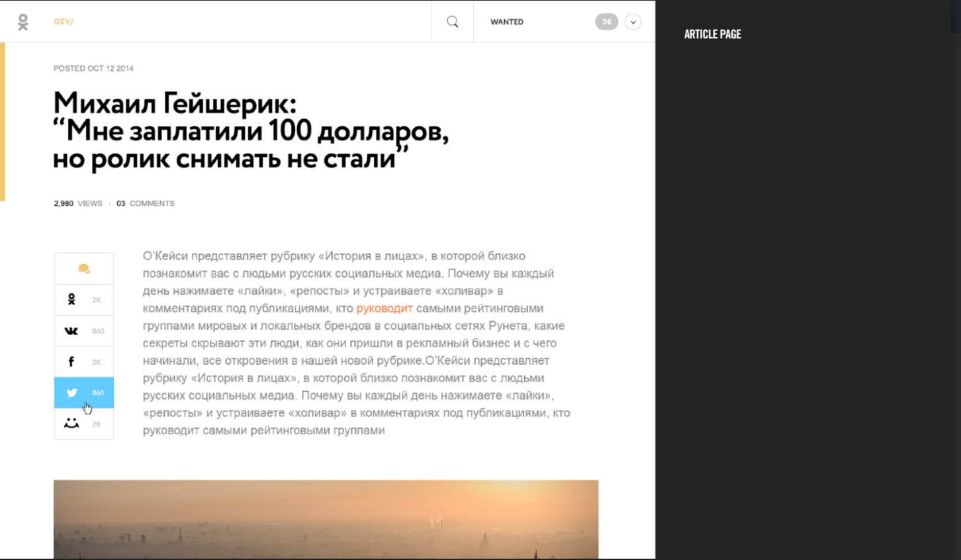
Task: Click the Odnoklassniki logo in the header
Action: 23,22
